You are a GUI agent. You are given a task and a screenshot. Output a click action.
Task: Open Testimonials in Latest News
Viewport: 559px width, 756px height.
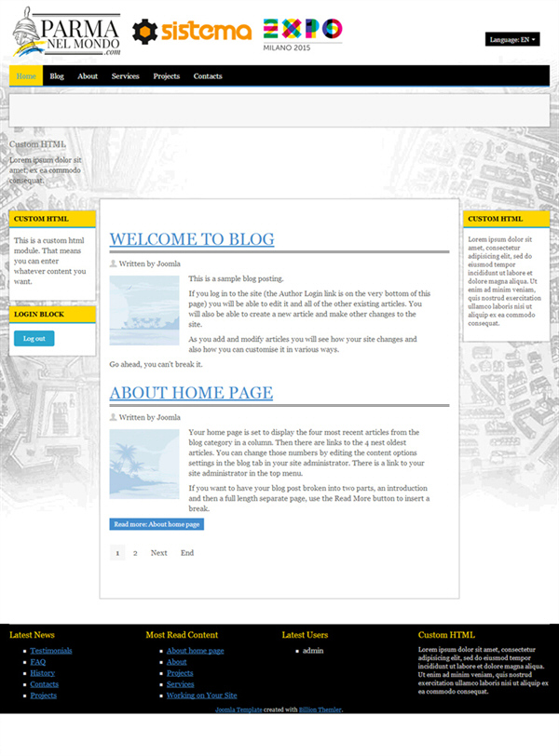(x=51, y=651)
